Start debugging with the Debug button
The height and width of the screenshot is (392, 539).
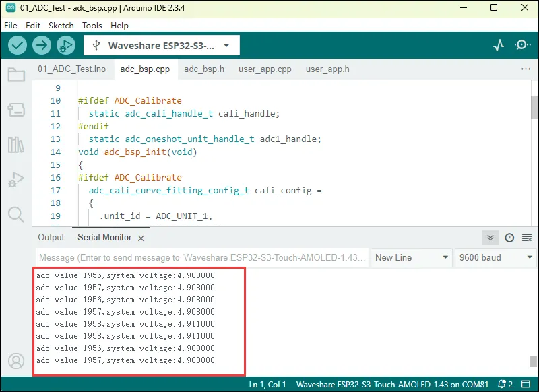65,45
